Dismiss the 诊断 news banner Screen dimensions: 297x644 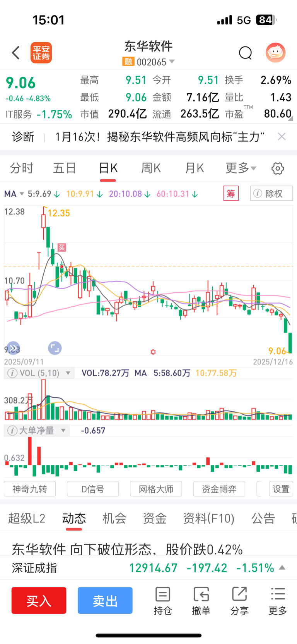click(x=282, y=136)
